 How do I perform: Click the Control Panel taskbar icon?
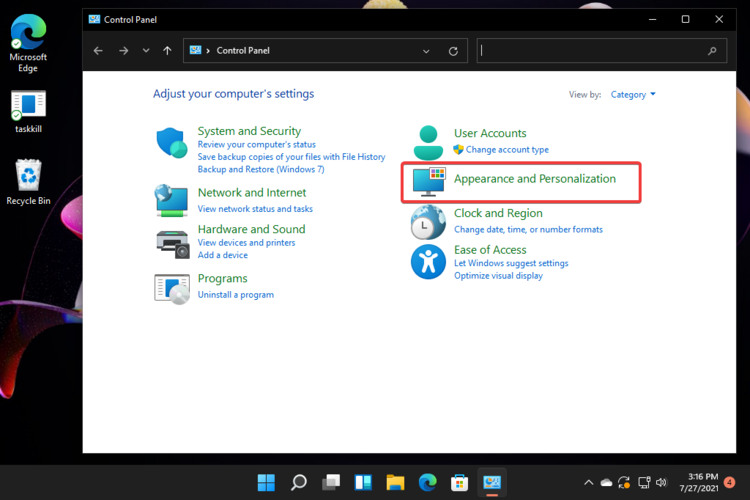(x=492, y=482)
